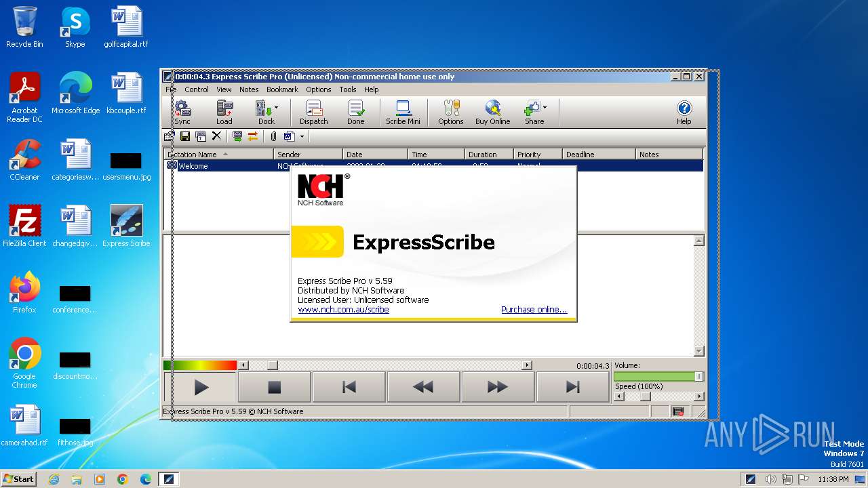Image resolution: width=868 pixels, height=488 pixels.
Task: Sort by Priority column header
Action: click(537, 155)
